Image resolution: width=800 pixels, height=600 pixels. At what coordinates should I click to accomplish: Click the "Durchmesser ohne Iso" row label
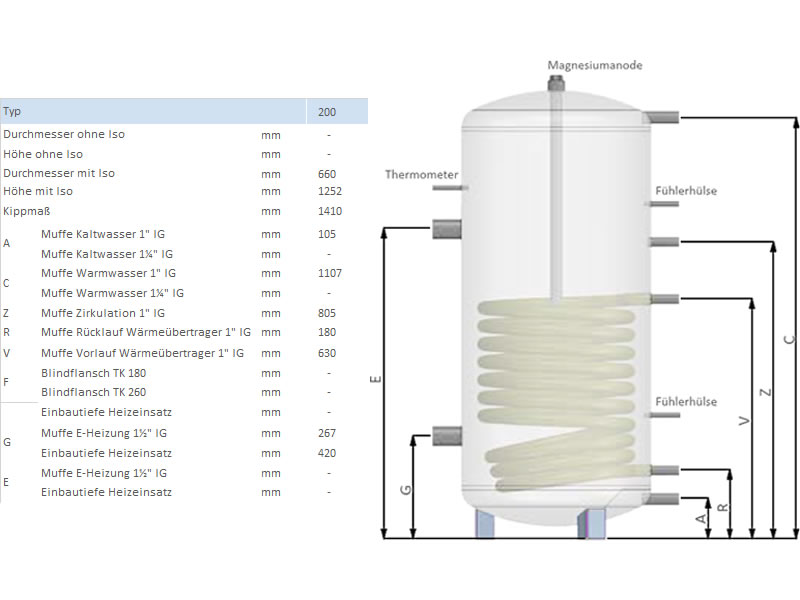(x=64, y=134)
